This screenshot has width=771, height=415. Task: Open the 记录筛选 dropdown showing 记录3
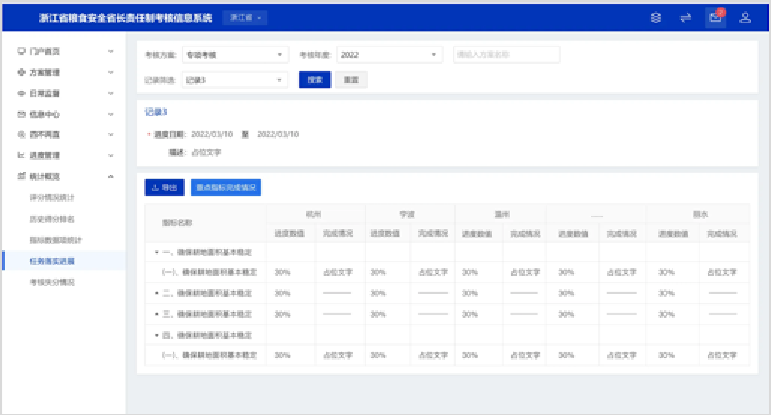pyautogui.click(x=237, y=79)
